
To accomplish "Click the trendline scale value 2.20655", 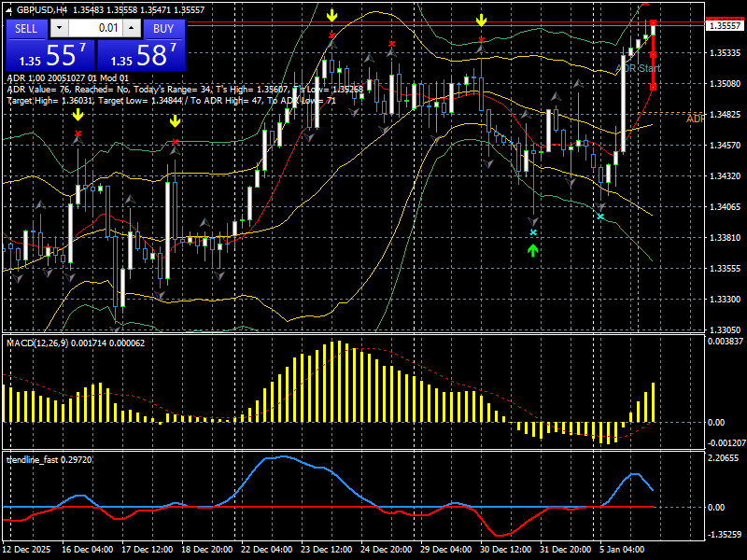I will [723, 457].
